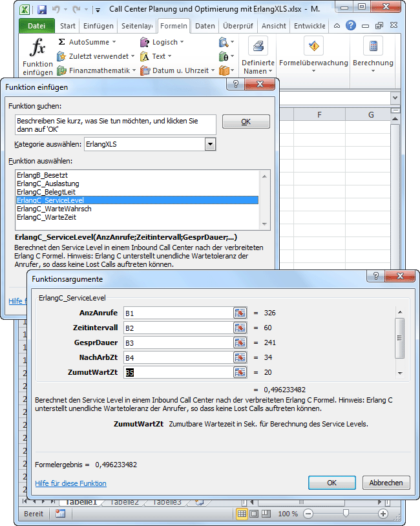Open the Finanzmathematik function library
Image resolution: width=420 pixels, height=526 pixels.
coord(96,70)
